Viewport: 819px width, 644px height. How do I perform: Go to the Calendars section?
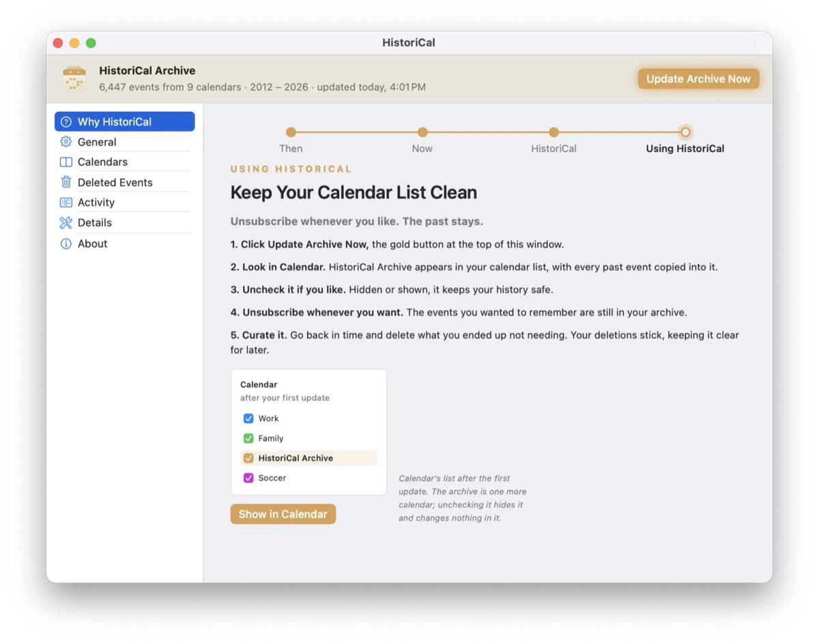point(125,162)
